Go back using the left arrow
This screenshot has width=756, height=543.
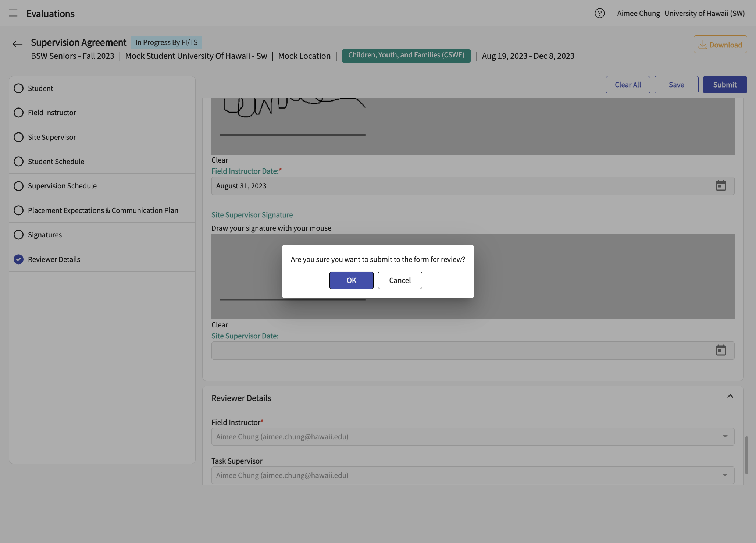[x=17, y=45]
